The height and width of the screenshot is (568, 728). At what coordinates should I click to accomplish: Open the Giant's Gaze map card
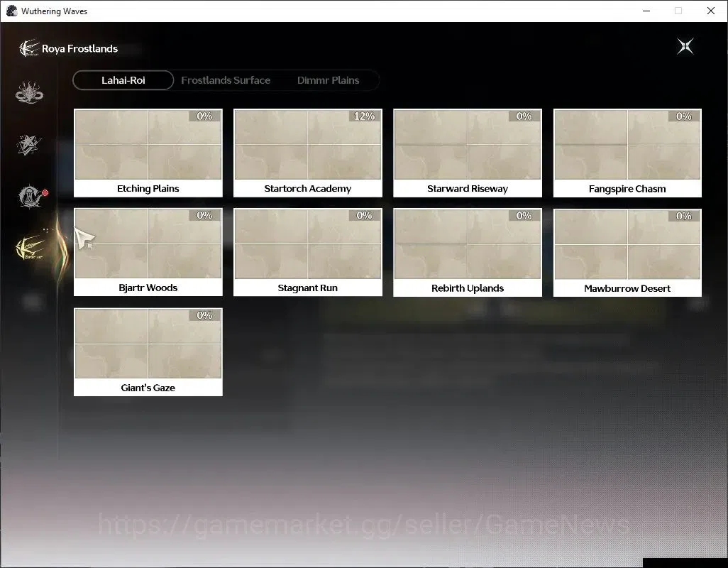[148, 352]
